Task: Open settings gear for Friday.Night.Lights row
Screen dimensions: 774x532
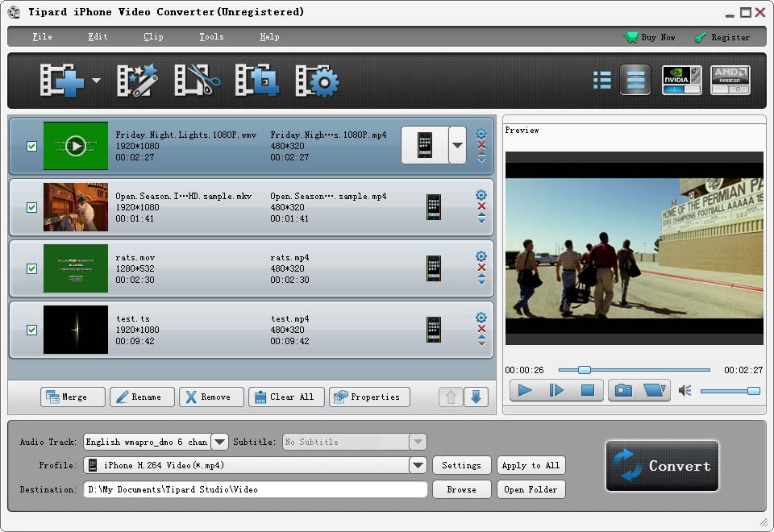Action: 481,134
